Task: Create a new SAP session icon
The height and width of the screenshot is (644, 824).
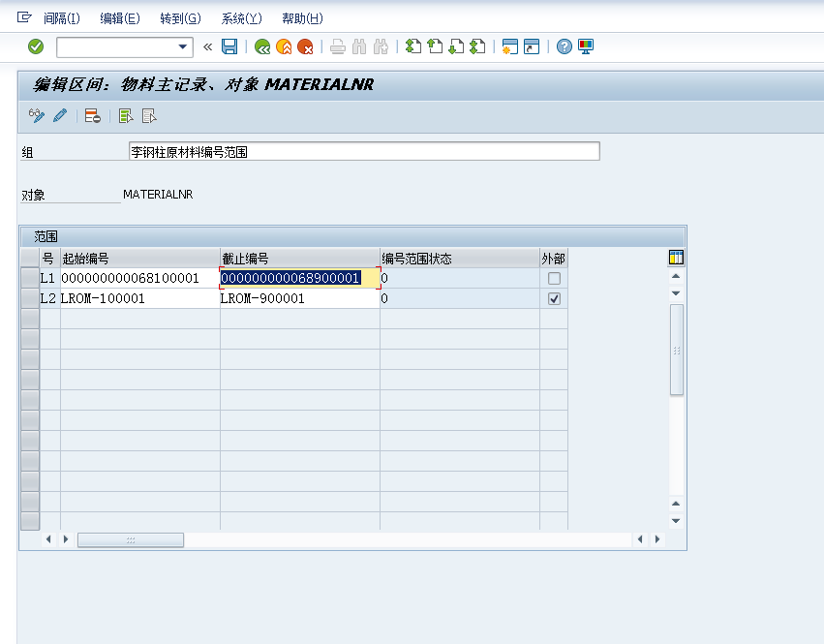Action: pyautogui.click(x=508, y=46)
